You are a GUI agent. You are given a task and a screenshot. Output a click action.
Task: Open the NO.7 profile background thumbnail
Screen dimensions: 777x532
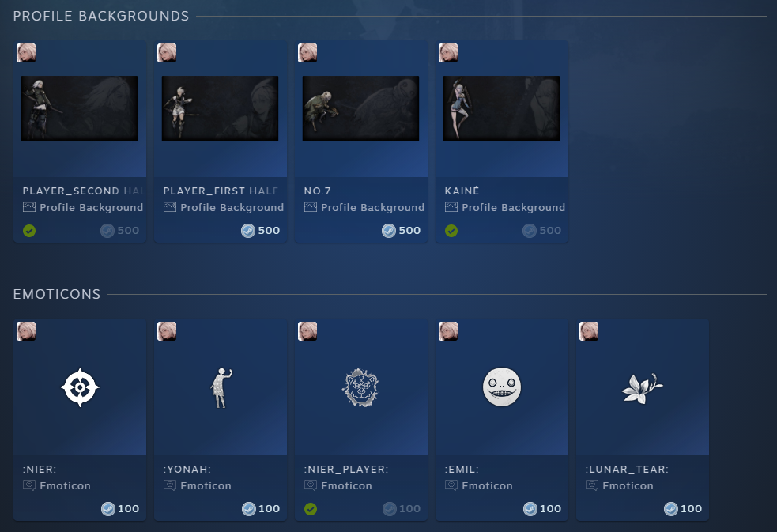click(360, 108)
